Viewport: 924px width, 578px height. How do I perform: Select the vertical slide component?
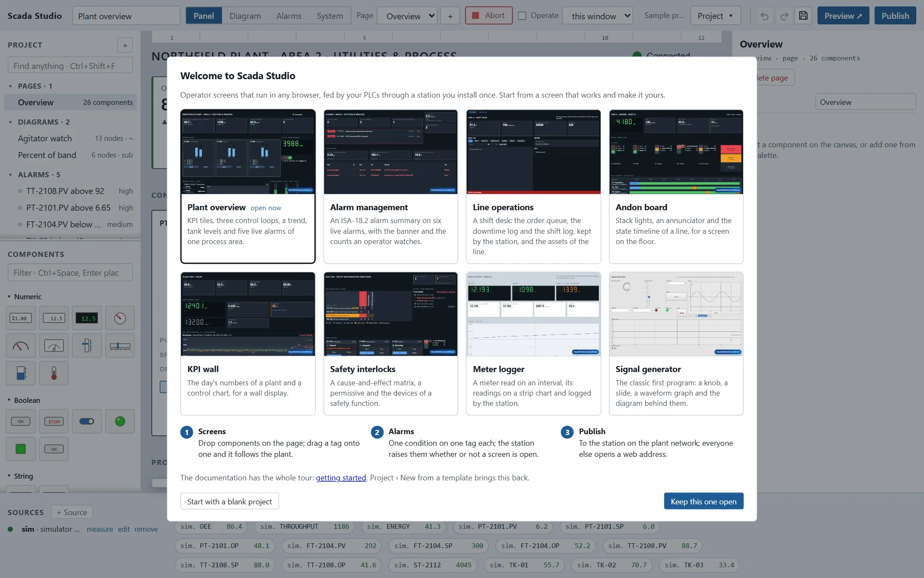[x=87, y=346]
